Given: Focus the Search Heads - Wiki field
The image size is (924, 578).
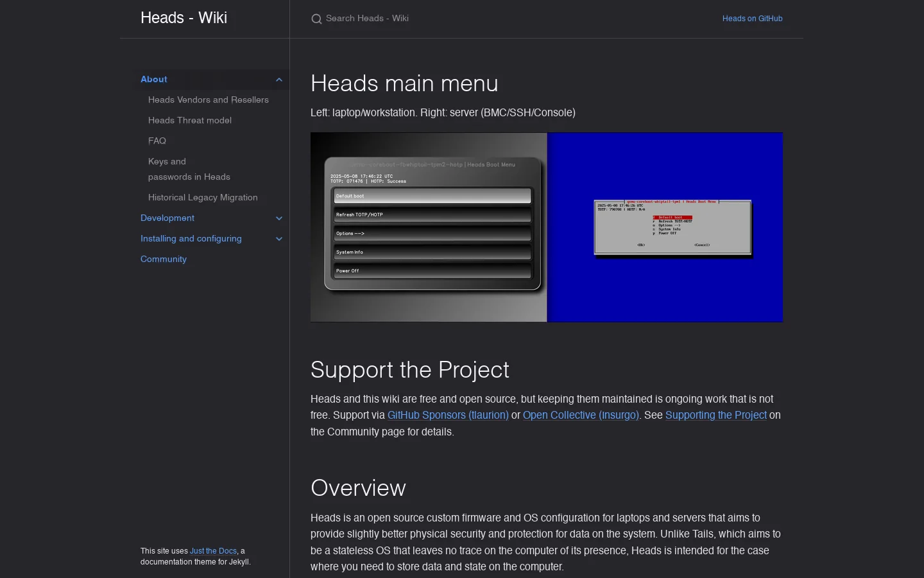Looking at the screenshot, I should tap(507, 19).
